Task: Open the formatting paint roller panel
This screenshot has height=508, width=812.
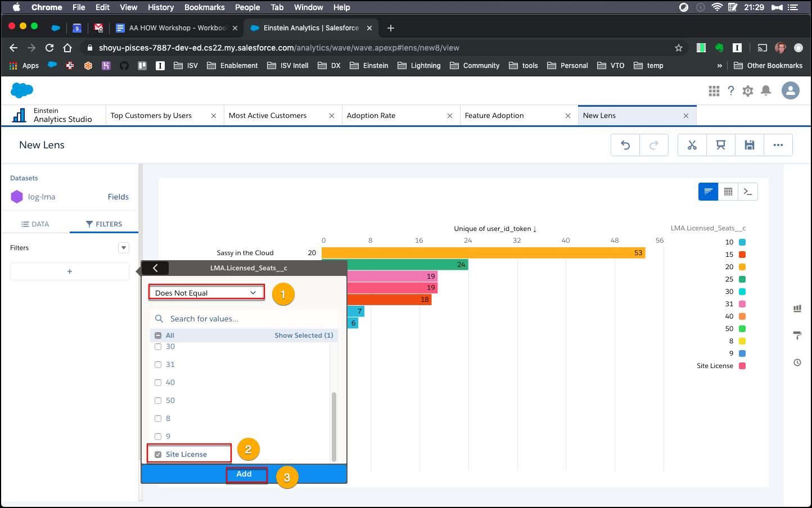Action: pos(797,335)
